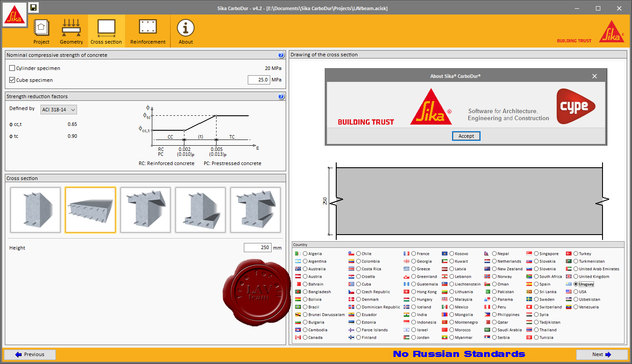This screenshot has width=632, height=364.
Task: Open help for Strength reduction factors panel
Action: click(281, 96)
